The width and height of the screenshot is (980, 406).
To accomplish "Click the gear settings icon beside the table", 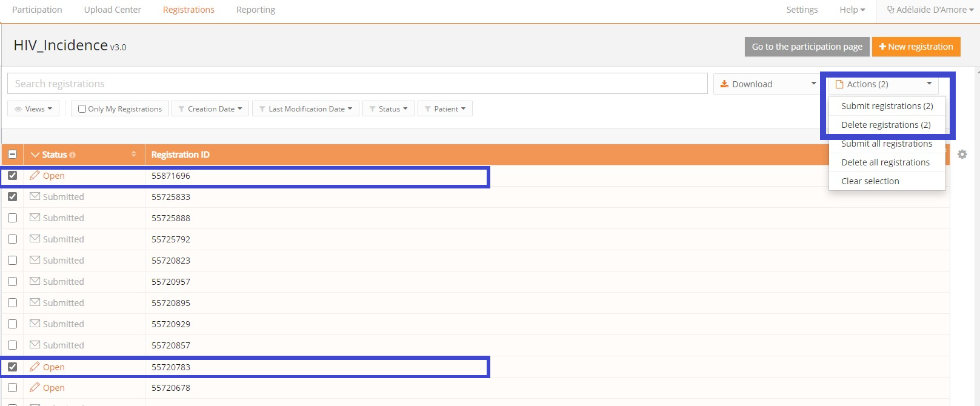I will [x=962, y=155].
